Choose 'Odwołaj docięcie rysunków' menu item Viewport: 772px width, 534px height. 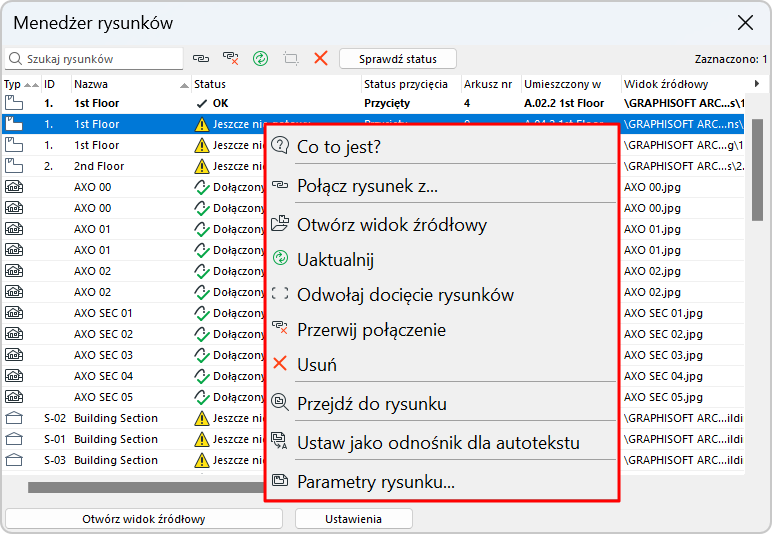442,294
